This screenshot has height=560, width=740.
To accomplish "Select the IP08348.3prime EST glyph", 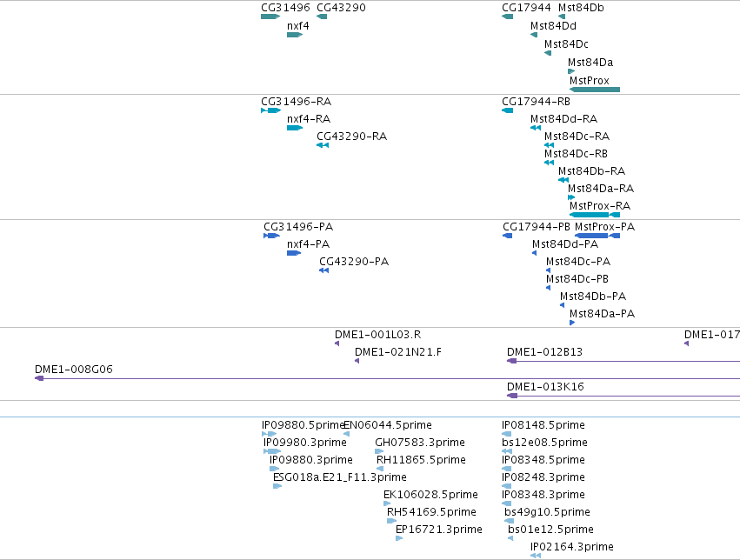I will tap(506, 503).
